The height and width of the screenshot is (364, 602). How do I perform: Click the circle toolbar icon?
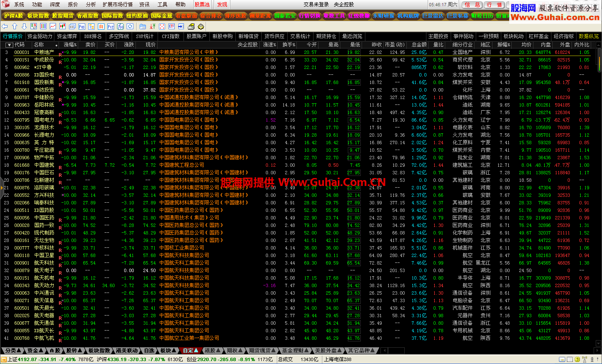[130, 26]
